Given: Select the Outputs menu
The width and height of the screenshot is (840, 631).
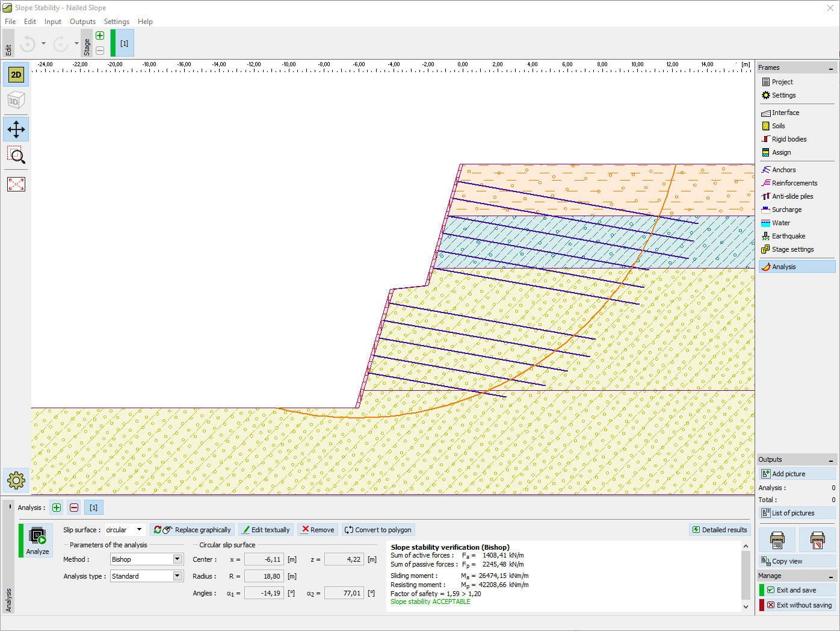Looking at the screenshot, I should point(82,21).
